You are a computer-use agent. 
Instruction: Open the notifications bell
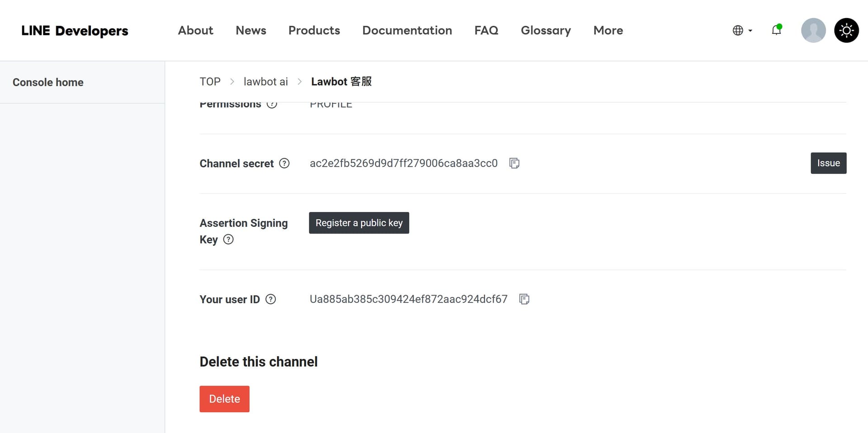coord(776,30)
